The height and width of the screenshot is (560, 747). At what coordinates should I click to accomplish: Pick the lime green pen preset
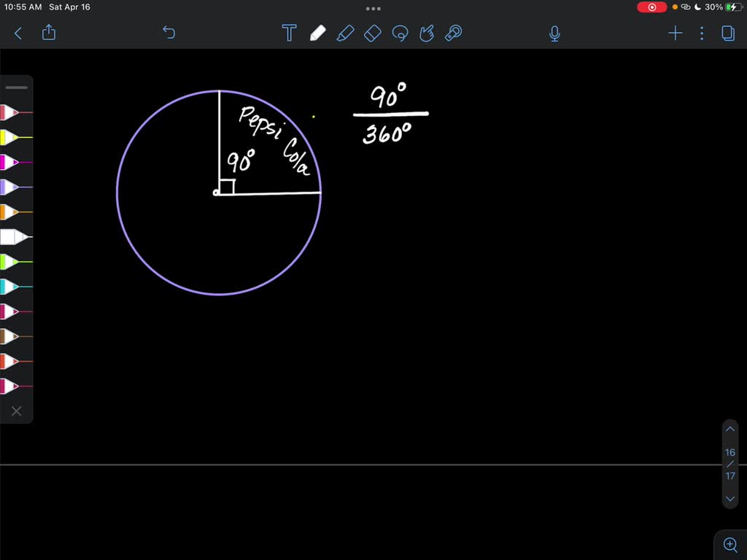coord(16,262)
